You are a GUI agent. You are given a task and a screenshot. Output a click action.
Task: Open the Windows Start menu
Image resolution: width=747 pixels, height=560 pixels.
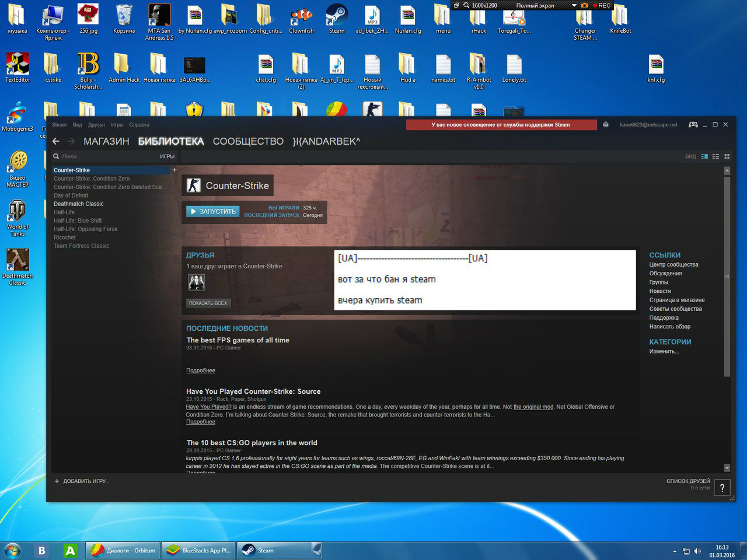(12, 550)
